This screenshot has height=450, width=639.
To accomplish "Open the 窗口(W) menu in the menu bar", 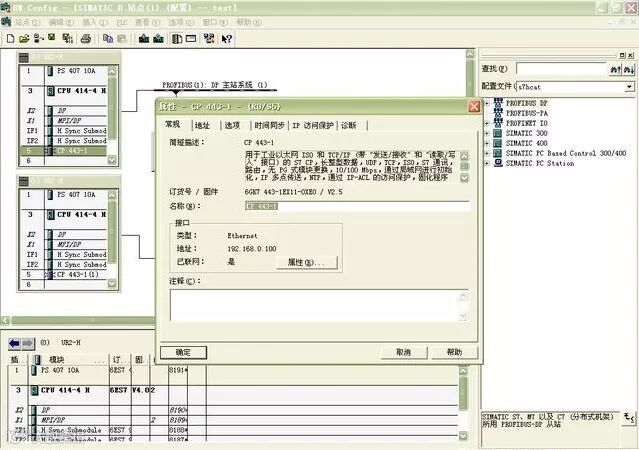I will click(x=215, y=22).
